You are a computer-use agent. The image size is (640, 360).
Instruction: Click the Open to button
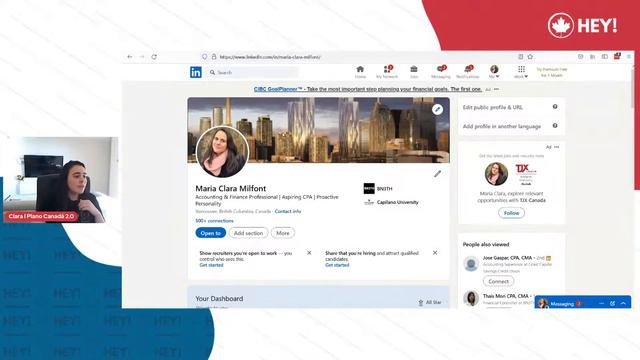[x=211, y=233]
